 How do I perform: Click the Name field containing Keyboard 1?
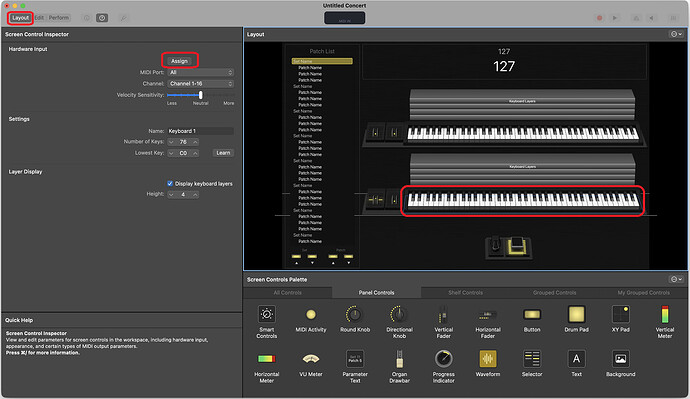click(201, 131)
